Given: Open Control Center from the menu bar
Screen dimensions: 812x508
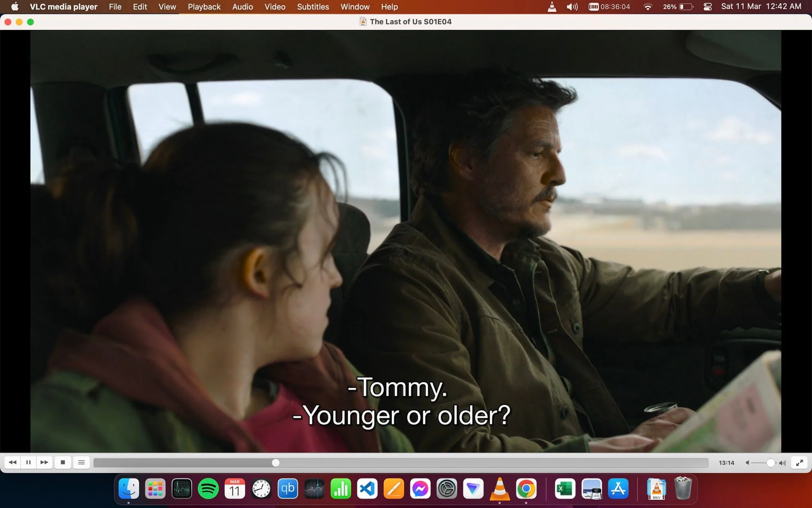Looking at the screenshot, I should (x=707, y=7).
